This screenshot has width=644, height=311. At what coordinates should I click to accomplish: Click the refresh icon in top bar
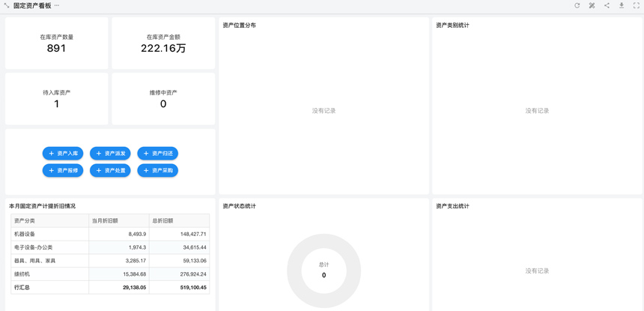[x=577, y=6]
